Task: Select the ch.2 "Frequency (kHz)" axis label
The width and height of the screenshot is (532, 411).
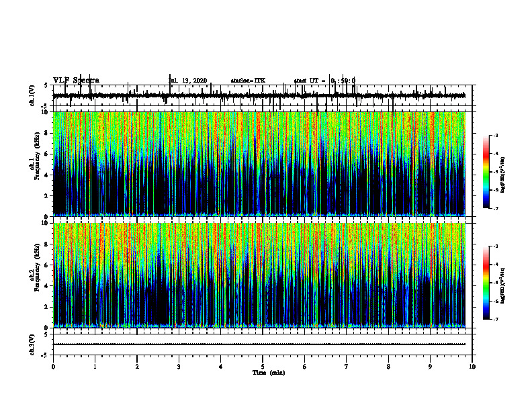Action: tap(37, 267)
